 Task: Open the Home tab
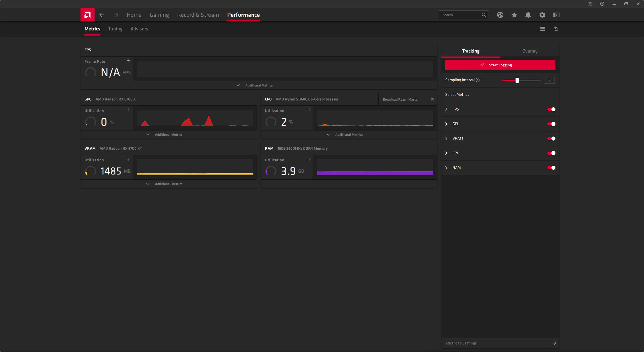[134, 15]
